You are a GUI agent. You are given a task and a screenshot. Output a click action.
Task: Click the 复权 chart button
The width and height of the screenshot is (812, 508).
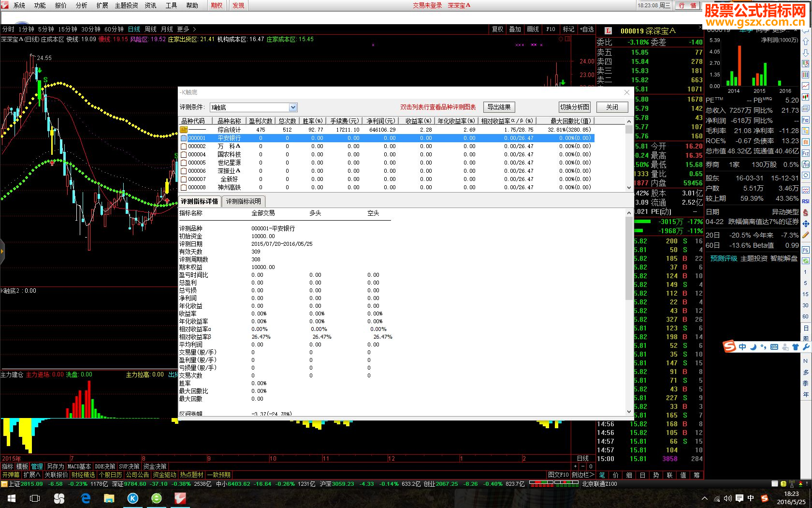coord(498,29)
